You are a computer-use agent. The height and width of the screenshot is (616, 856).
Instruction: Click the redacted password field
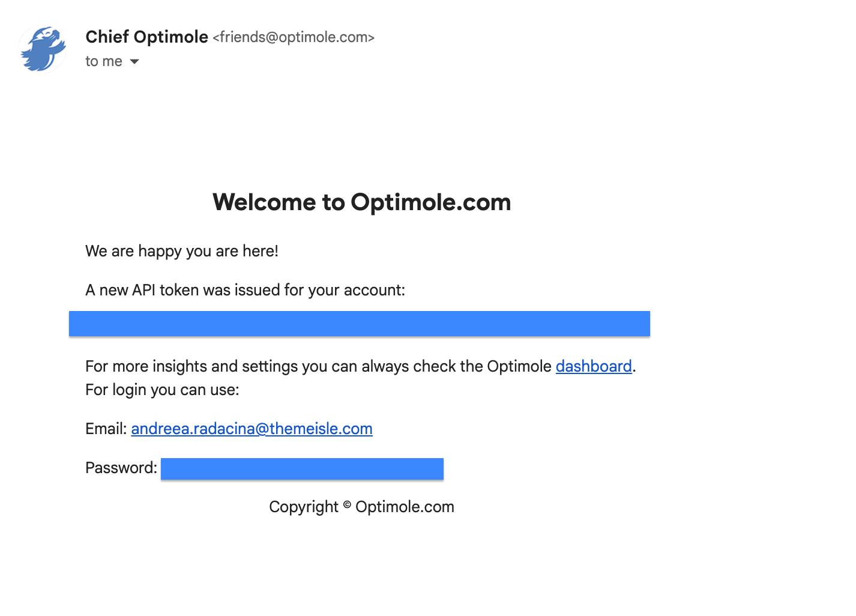click(x=302, y=469)
